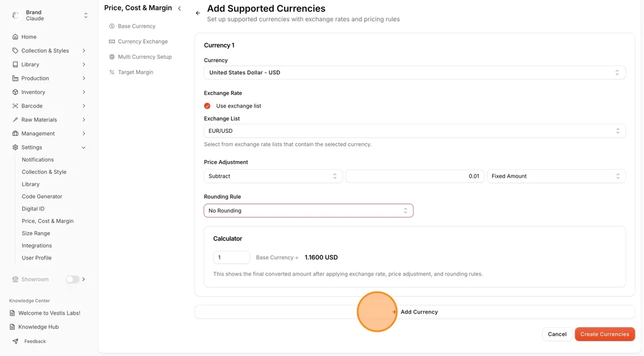Open the Rounding Rule dropdown
The height and width of the screenshot is (356, 644).
(x=308, y=210)
